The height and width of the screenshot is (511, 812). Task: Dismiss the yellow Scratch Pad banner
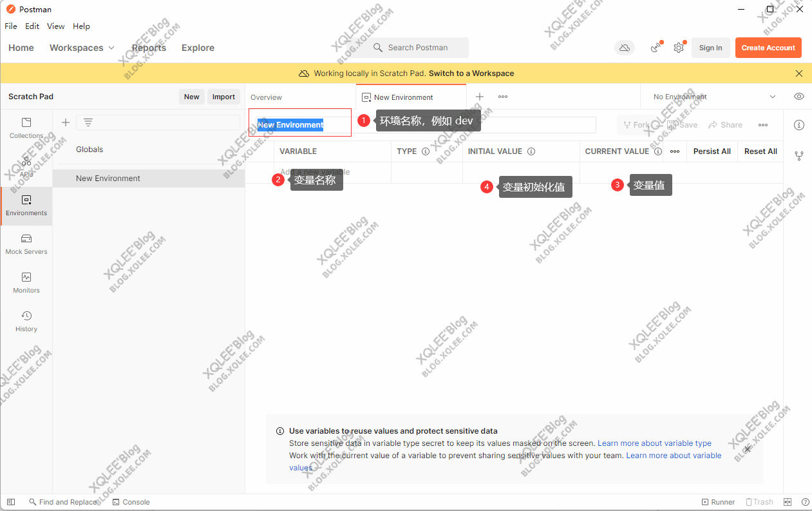(799, 73)
